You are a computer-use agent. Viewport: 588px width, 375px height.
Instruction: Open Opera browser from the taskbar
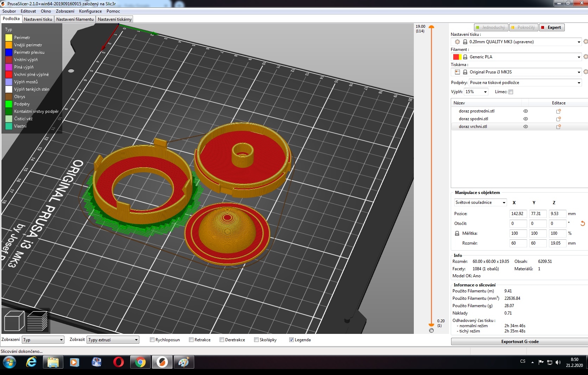coord(119,362)
